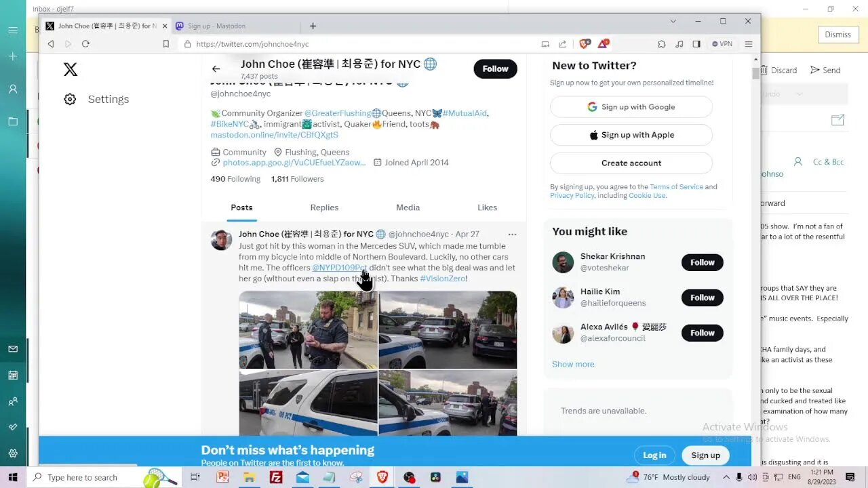Viewport: 868px width, 488px height.
Task: Open PowerPoint from the taskbar
Action: (x=222, y=477)
